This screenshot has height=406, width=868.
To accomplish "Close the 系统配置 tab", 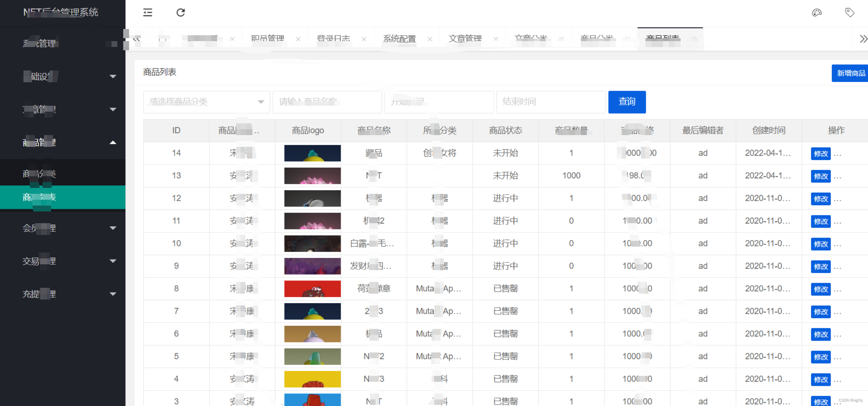I will pos(430,39).
